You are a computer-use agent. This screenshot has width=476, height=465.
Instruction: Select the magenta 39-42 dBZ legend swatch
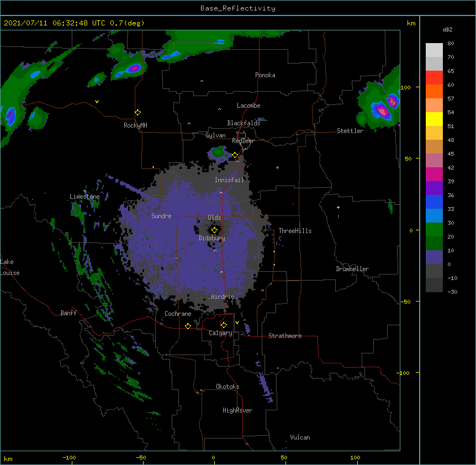click(434, 174)
